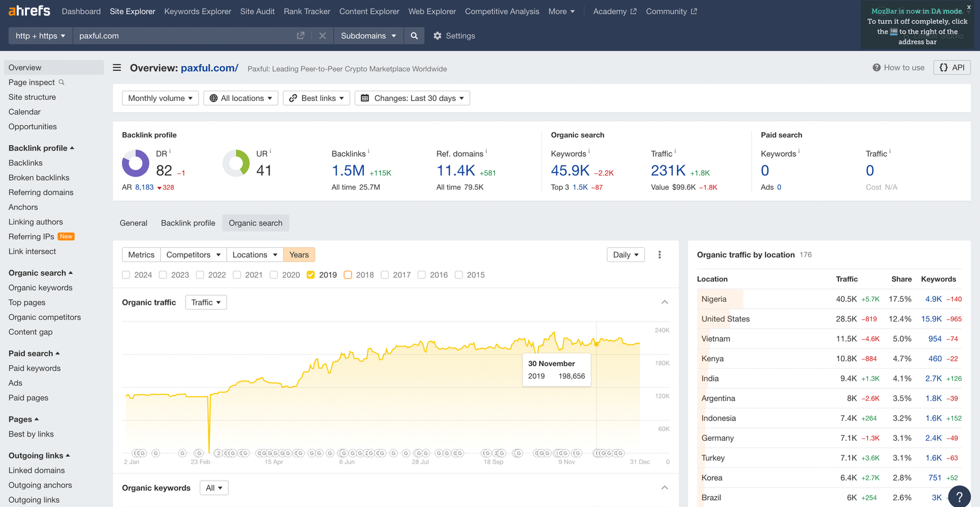Enable the 2018 year checkbox
Screen dimensions: 980x507
coord(348,275)
